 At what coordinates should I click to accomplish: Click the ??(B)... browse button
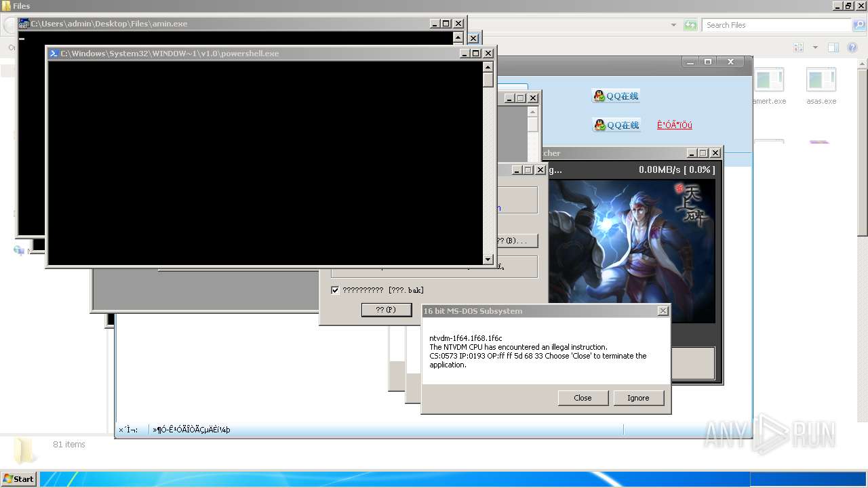(x=516, y=241)
